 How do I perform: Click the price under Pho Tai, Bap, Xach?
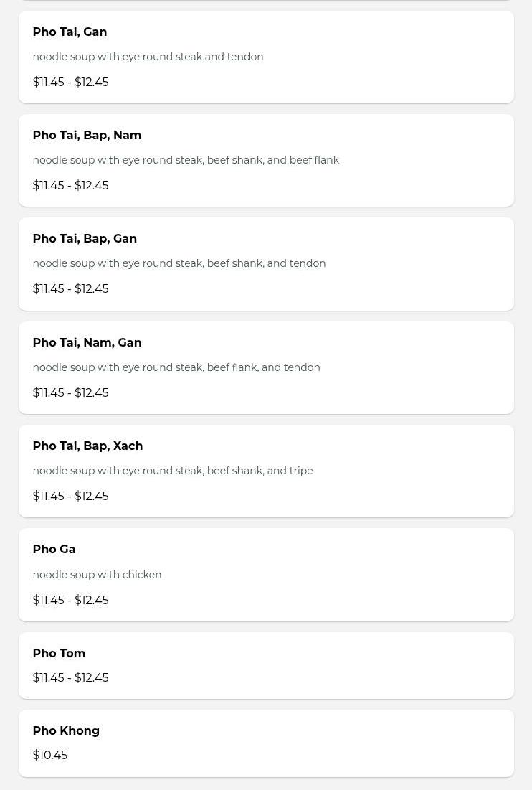point(70,496)
